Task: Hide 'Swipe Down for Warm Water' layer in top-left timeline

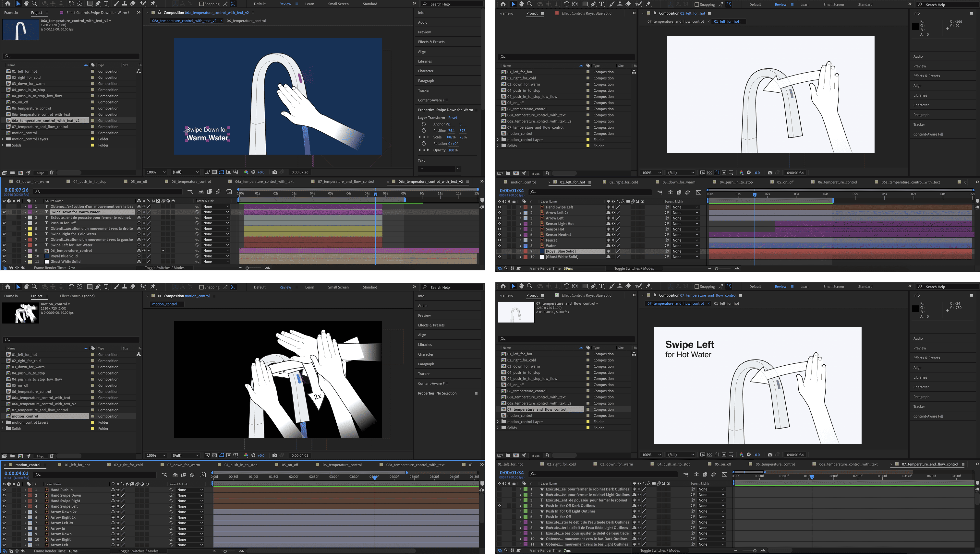Action: 4,212
